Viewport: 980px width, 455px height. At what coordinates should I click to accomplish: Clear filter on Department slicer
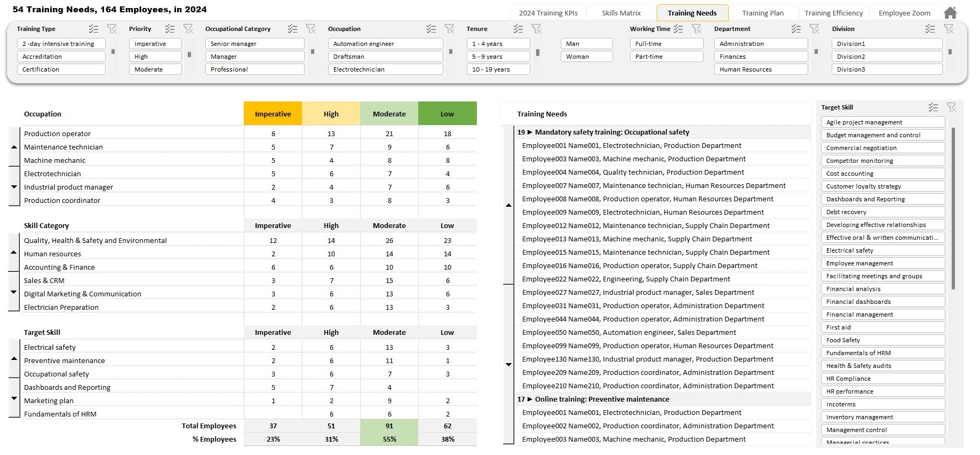click(814, 29)
